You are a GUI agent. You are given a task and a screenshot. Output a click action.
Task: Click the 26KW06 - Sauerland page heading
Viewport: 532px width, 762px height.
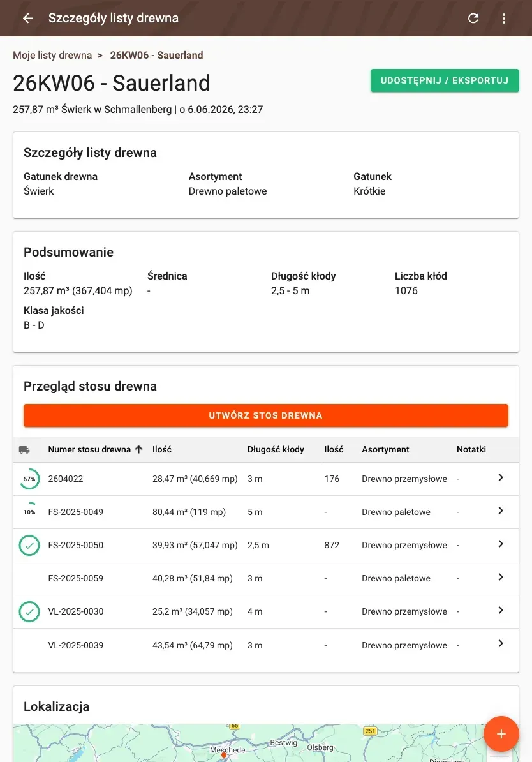[x=111, y=83]
